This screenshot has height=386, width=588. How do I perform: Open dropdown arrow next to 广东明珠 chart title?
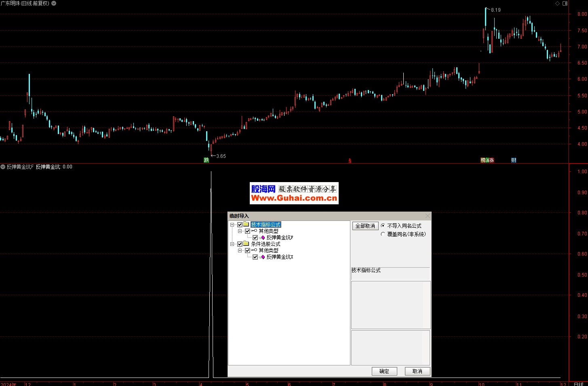(x=54, y=3)
